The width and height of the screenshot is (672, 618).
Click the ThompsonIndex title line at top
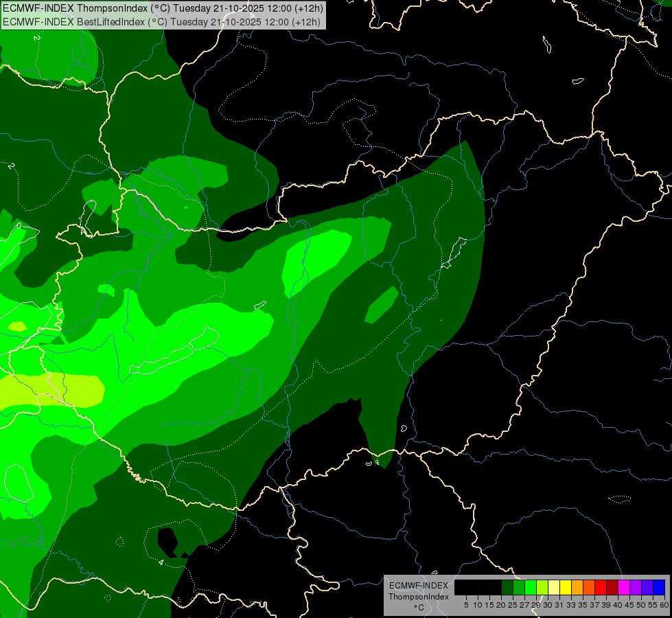pyautogui.click(x=163, y=8)
